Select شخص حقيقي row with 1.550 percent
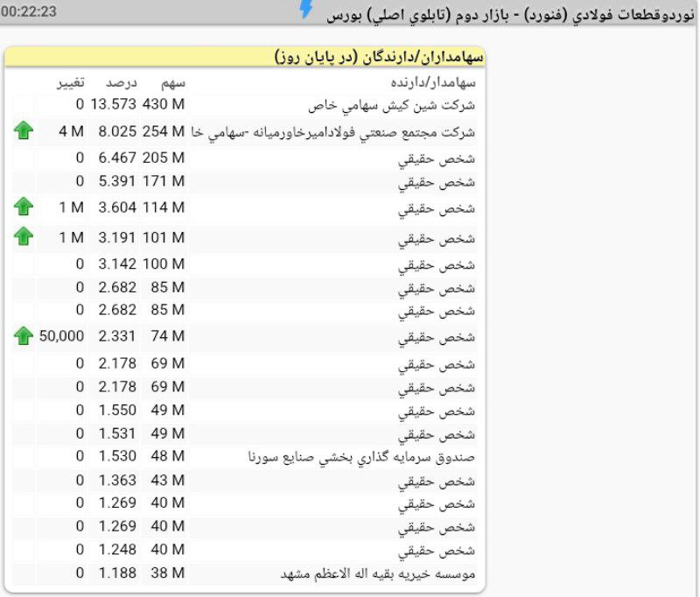Screen dimensions: 700x597 (x=437, y=411)
